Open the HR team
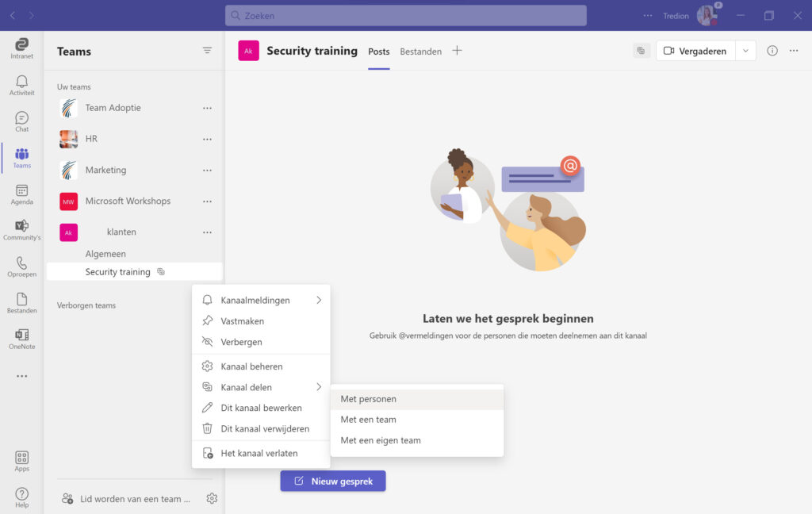812x514 pixels. click(x=91, y=139)
